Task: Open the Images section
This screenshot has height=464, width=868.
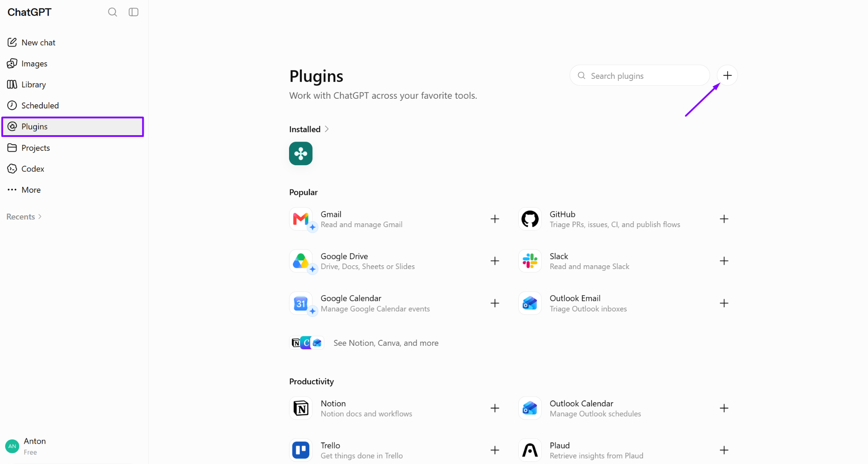Action: pyautogui.click(x=73, y=64)
